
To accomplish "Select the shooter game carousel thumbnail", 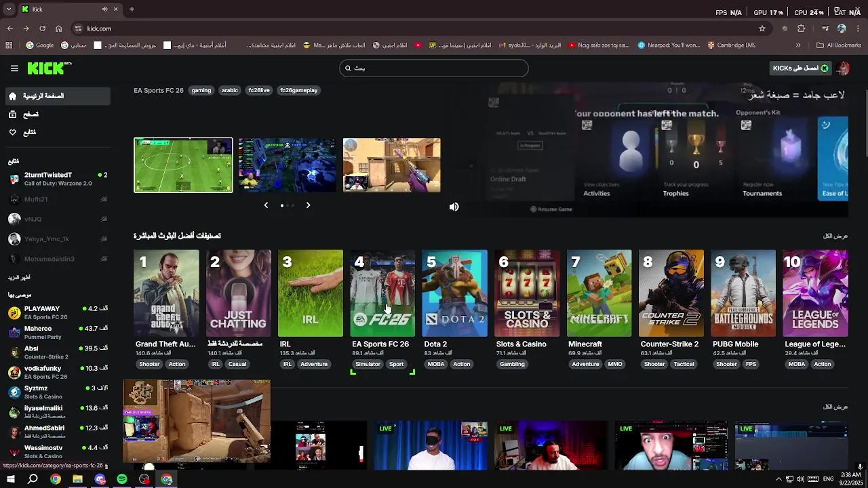I will 391,165.
